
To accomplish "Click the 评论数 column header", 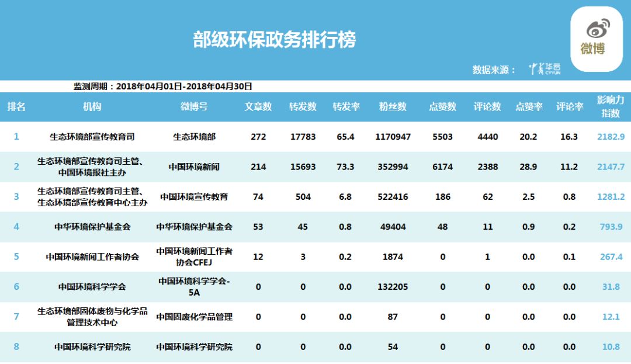I will pos(487,106).
